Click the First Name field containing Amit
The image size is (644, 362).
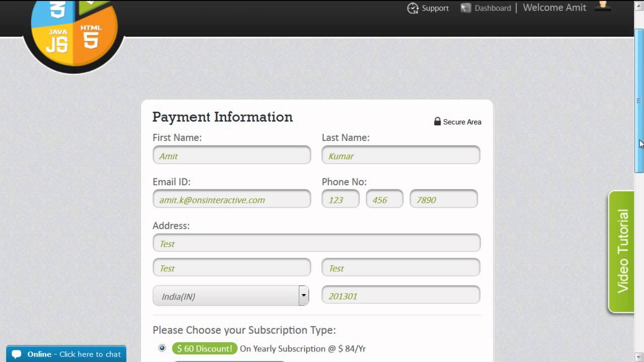[232, 155]
